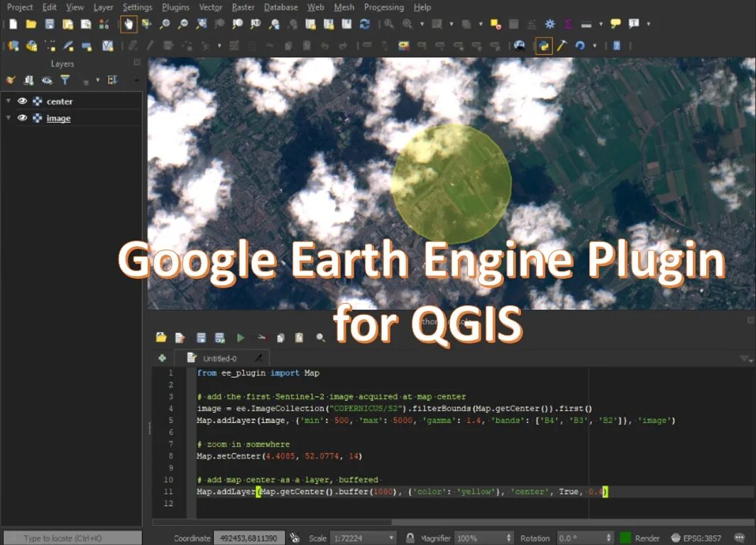This screenshot has width=756, height=545.
Task: Open the Data Source Manager icon
Action: click(x=13, y=46)
